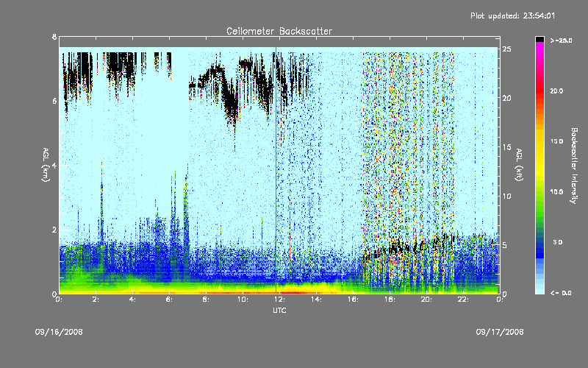
Task: Click the ">=25.0" colorbar label
Action: (562, 40)
